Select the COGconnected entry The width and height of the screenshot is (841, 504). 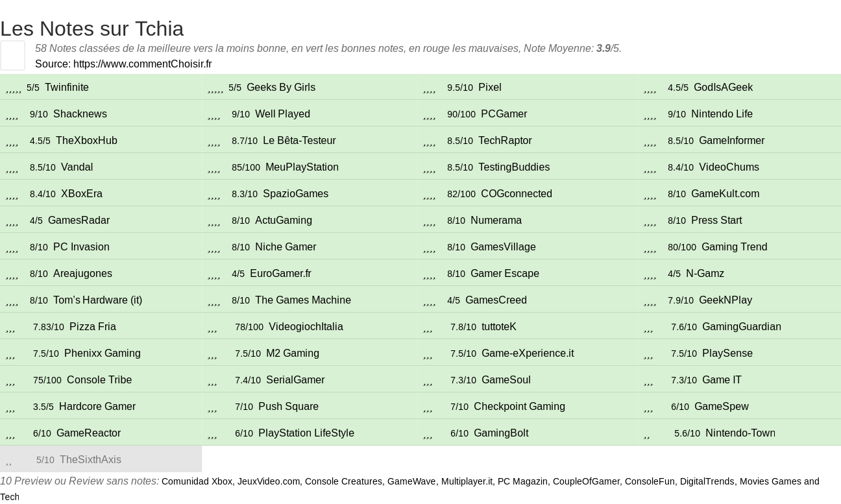pos(517,193)
